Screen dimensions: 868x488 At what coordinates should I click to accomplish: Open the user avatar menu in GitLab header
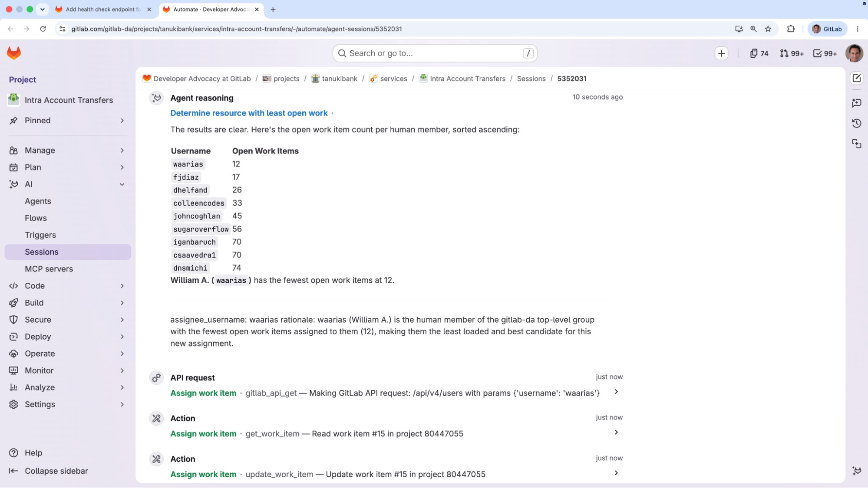tap(854, 53)
